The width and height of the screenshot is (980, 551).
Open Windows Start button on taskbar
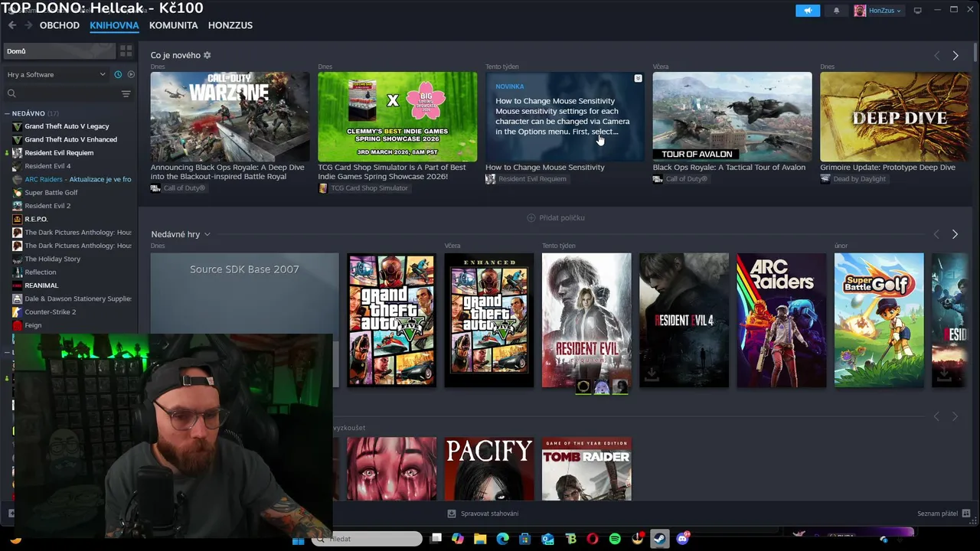point(298,540)
